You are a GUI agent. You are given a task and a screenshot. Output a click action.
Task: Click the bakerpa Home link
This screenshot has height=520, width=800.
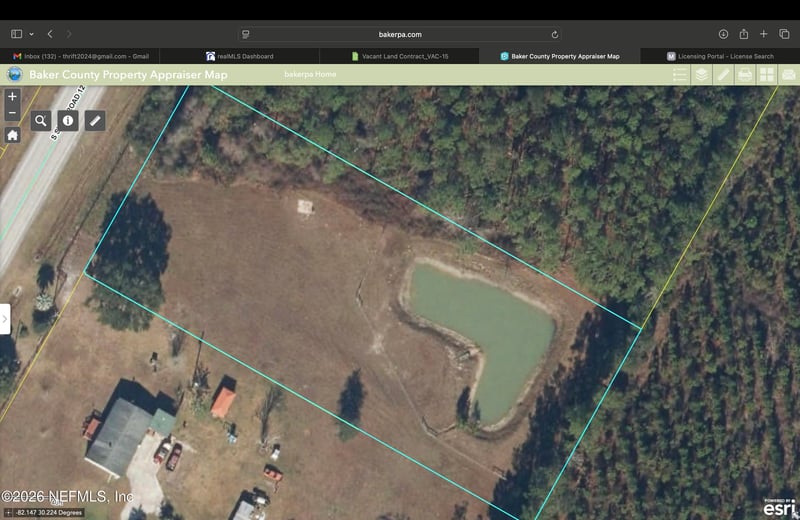pyautogui.click(x=310, y=75)
